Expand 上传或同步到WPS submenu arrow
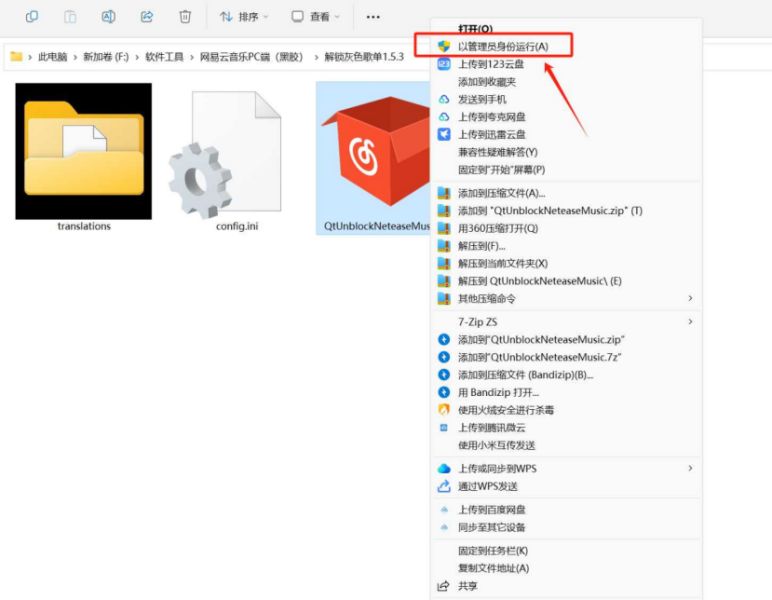Image resolution: width=772 pixels, height=600 pixels. (690, 468)
